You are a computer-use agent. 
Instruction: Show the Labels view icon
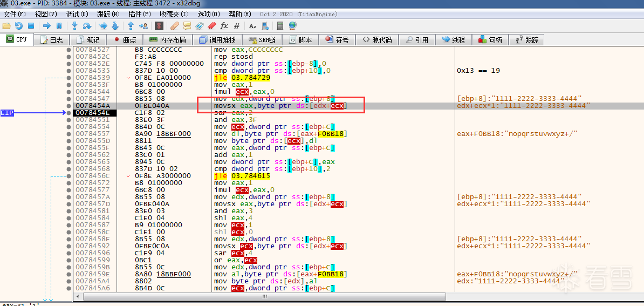tap(199, 26)
